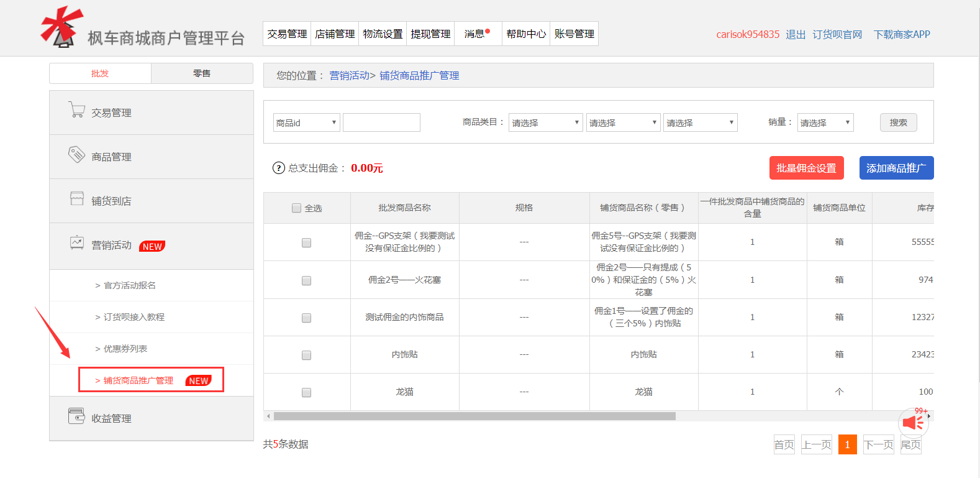This screenshot has height=478, width=980.
Task: Open 消息 in the top menu
Action: (478, 34)
